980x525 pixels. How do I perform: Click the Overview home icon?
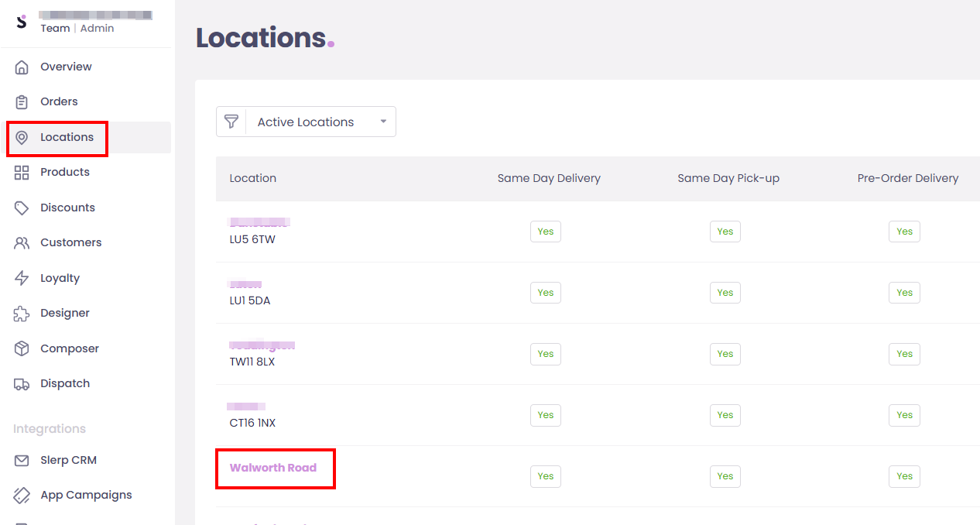[22, 67]
